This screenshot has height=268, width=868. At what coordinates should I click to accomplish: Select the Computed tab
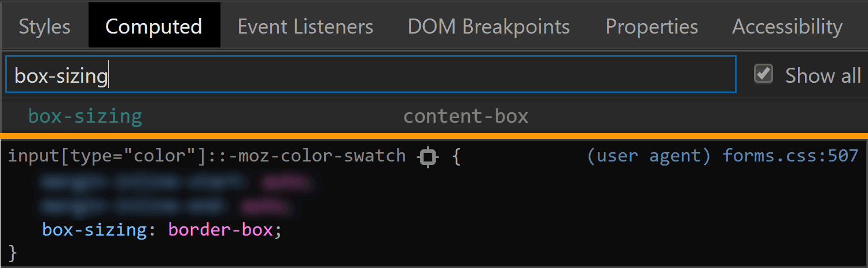(154, 27)
